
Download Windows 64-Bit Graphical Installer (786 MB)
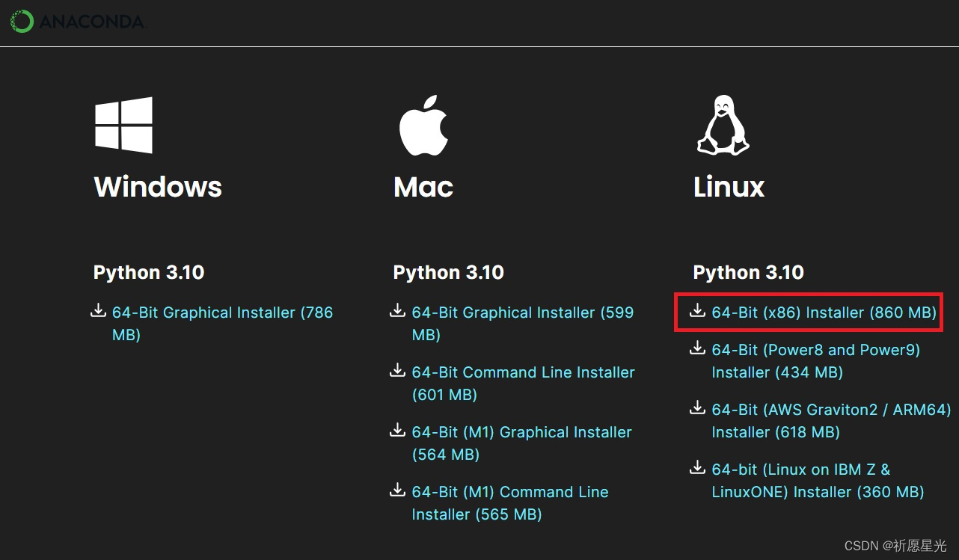coord(223,324)
